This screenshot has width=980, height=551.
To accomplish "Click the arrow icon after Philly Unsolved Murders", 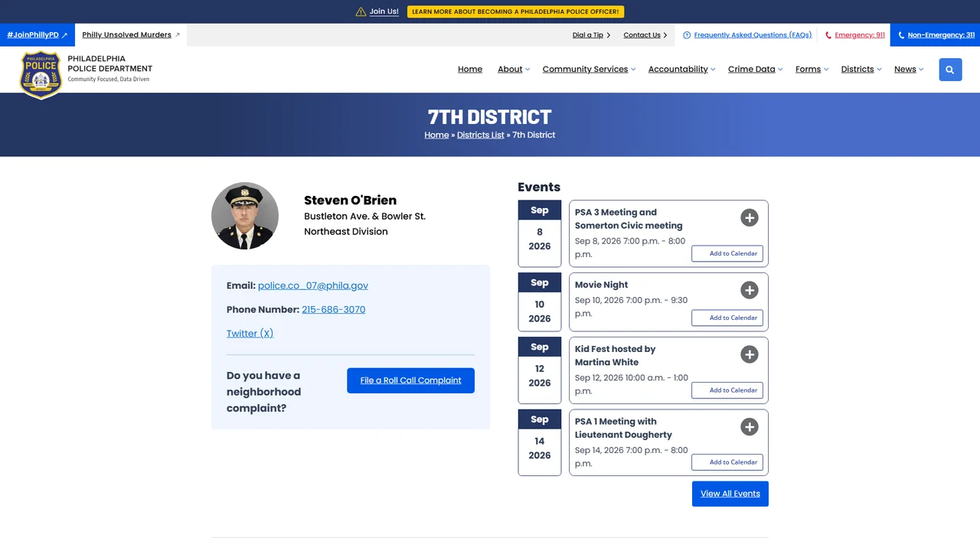I will coord(178,34).
